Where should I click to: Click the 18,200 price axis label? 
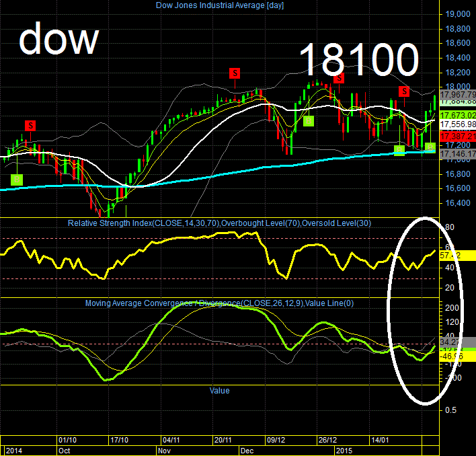coord(457,72)
